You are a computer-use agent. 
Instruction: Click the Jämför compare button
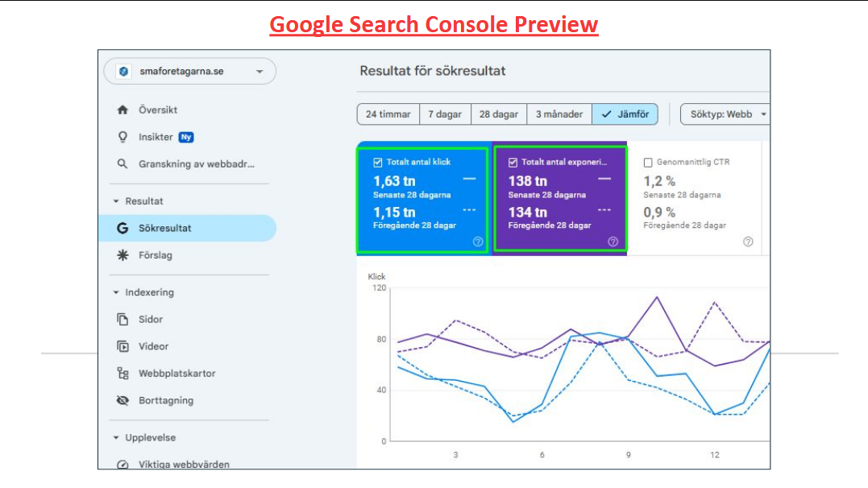coord(625,114)
